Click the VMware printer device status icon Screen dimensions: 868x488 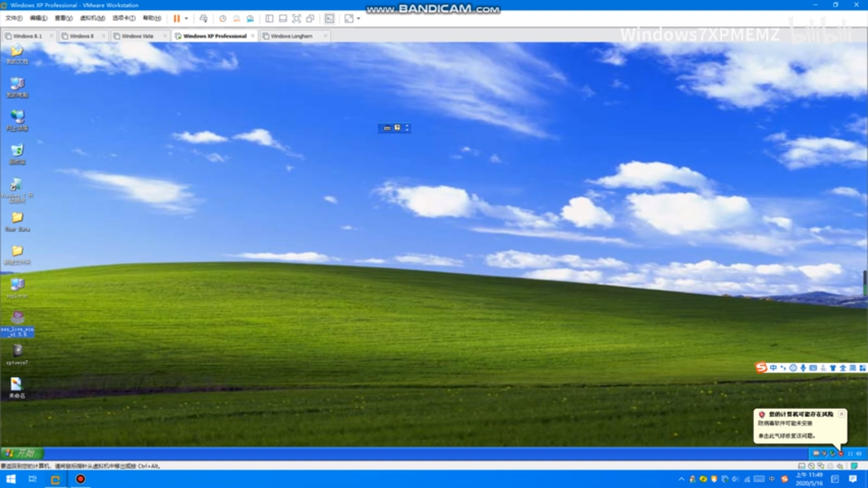(830, 466)
